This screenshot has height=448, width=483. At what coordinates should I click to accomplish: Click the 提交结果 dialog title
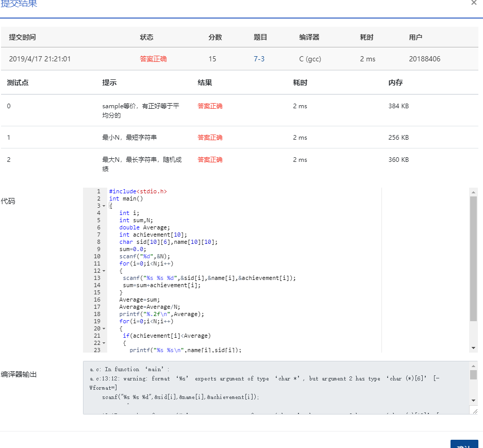(19, 4)
